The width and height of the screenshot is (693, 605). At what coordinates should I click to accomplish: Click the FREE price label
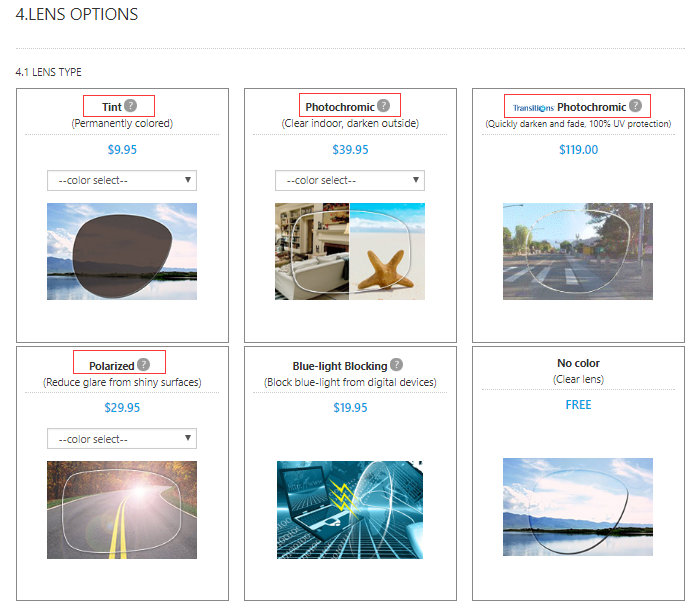[x=579, y=405]
